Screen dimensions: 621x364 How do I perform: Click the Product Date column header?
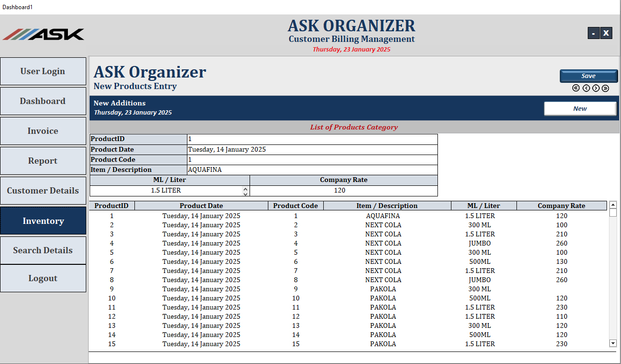(x=201, y=206)
